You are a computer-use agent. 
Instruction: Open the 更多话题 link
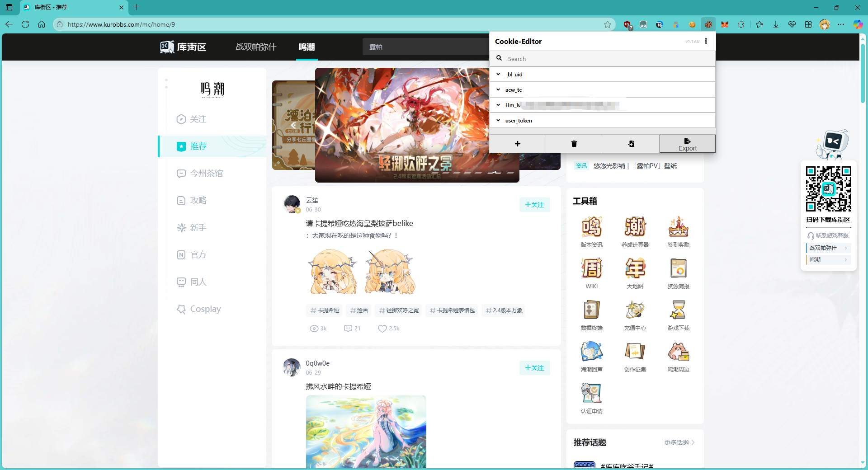coord(679,442)
